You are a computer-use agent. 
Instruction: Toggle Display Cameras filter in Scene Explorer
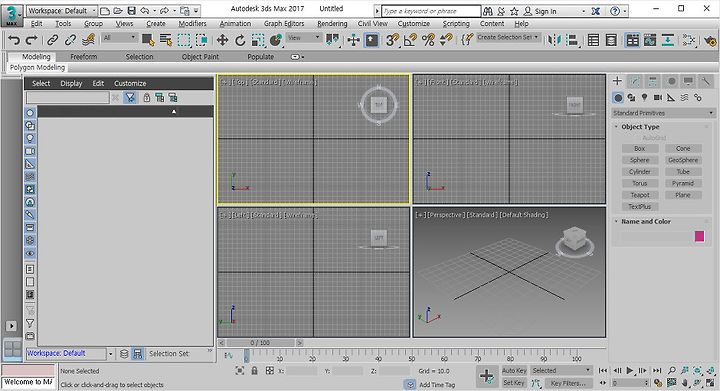coord(30,151)
